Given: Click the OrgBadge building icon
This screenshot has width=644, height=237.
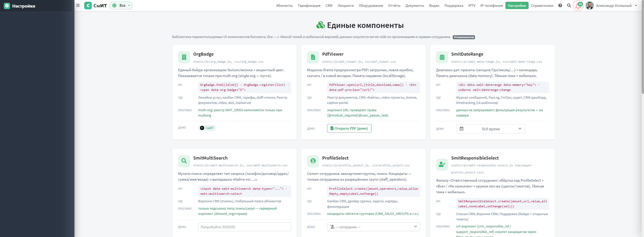Looking at the screenshot, I should (x=184, y=57).
